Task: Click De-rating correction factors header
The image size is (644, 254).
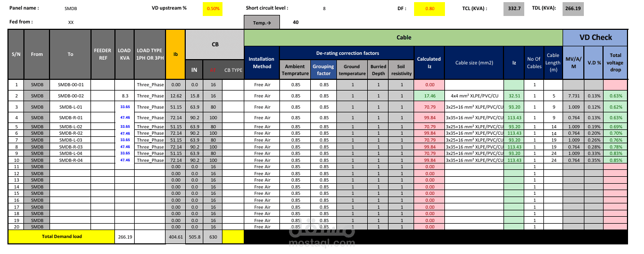Action: pos(347,53)
